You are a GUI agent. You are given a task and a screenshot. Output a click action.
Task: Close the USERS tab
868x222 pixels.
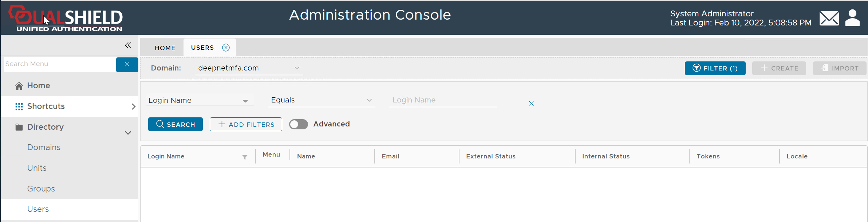[226, 48]
